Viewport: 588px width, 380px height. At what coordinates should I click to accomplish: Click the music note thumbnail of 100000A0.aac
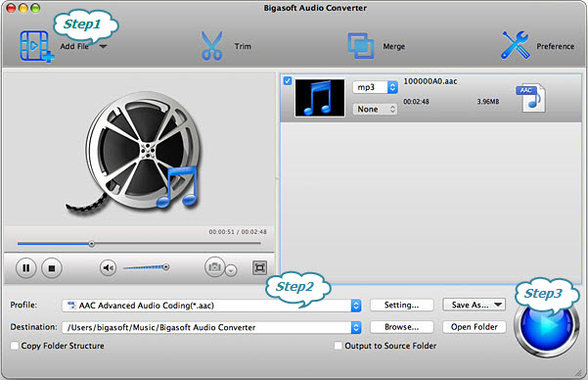[x=320, y=98]
